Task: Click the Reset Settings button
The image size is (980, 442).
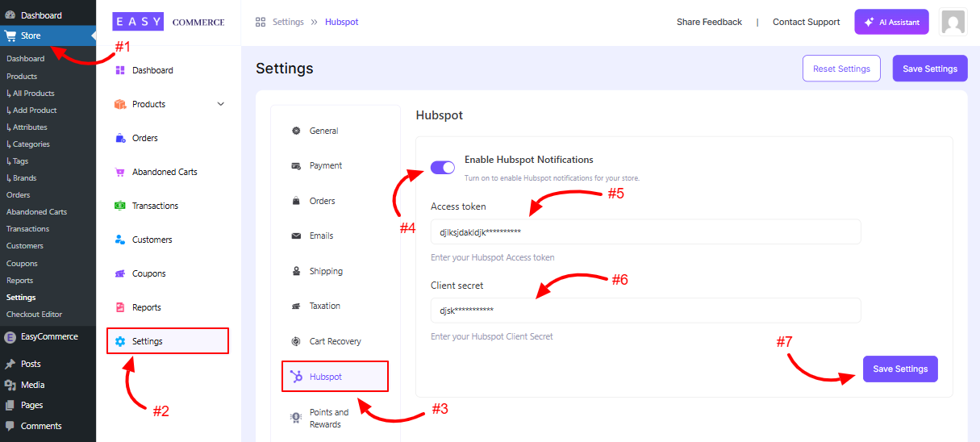Action: (841, 69)
